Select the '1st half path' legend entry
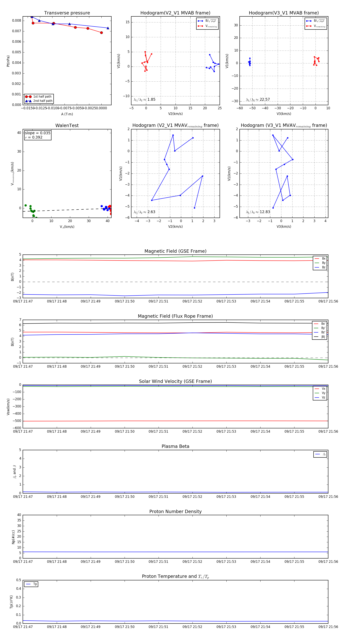351x644 pixels. 39,96
